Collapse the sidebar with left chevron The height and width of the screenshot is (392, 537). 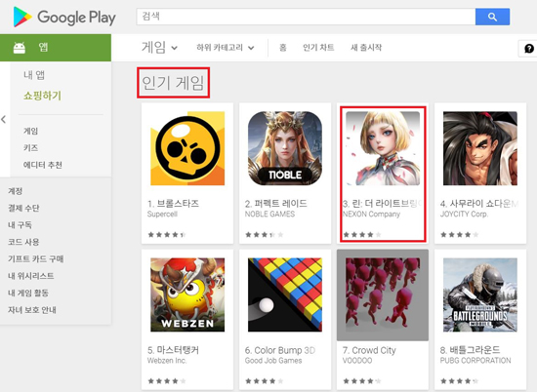4,119
